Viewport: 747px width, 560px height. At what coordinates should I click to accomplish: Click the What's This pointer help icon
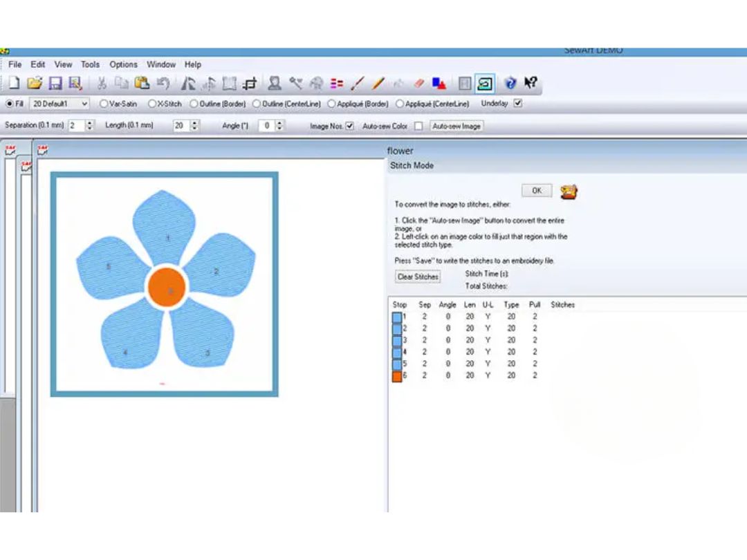pos(531,83)
